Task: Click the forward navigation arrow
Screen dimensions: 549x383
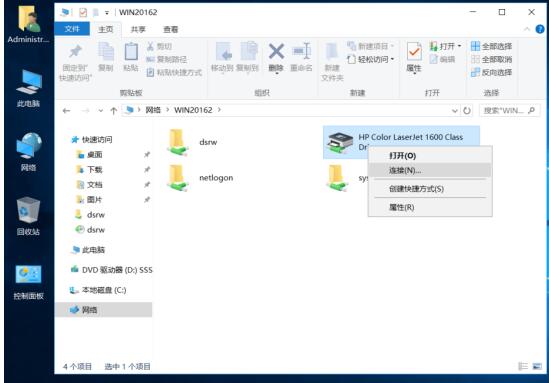Action: (x=85, y=111)
